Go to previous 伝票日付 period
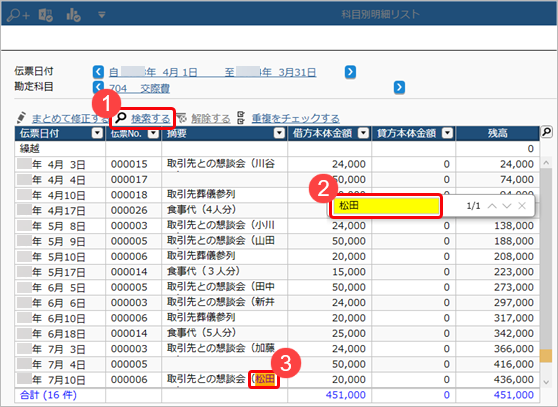This screenshot has width=558, height=407. click(x=98, y=72)
